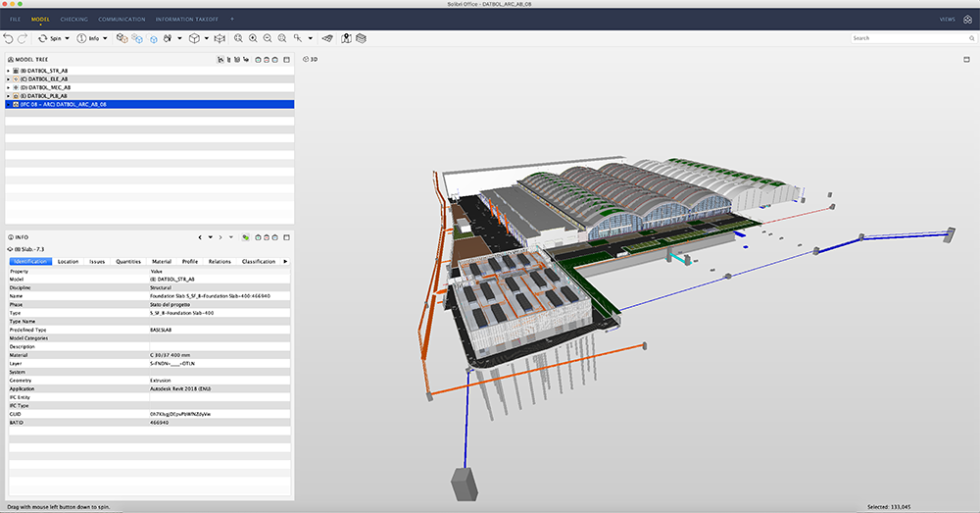Select the Info tool
The height and width of the screenshot is (513, 980).
point(87,38)
